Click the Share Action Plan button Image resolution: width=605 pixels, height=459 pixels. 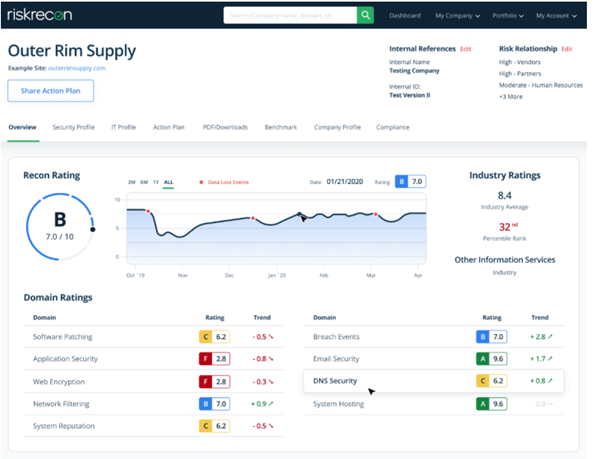click(51, 91)
